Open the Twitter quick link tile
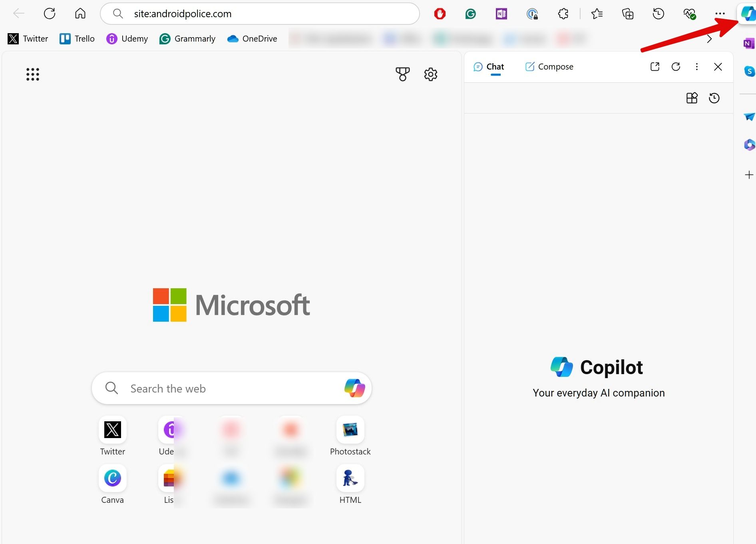This screenshot has height=544, width=756. point(112,436)
